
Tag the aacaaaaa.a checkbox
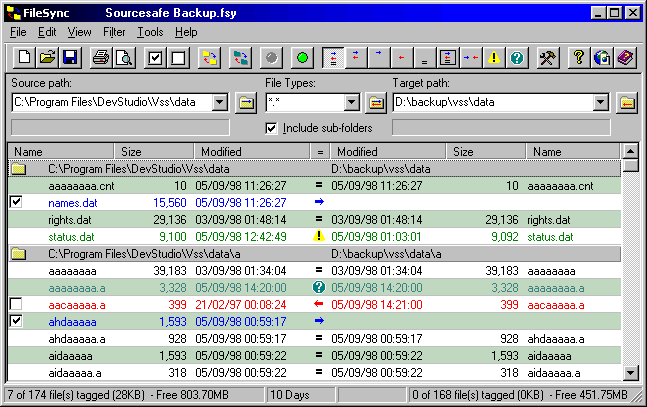point(16,305)
